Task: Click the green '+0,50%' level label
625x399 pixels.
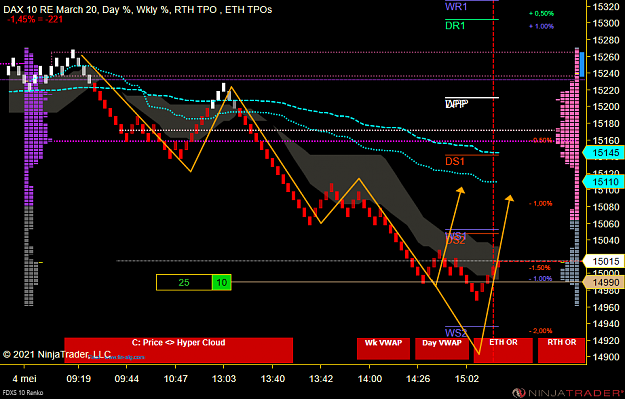Action: pos(541,14)
